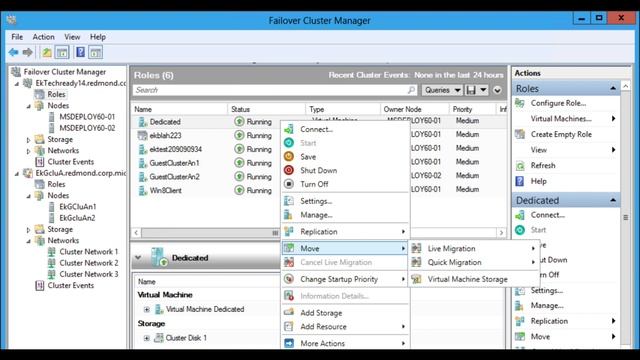This screenshot has height=360, width=640.
Task: Open the Action menu
Action: 44,37
